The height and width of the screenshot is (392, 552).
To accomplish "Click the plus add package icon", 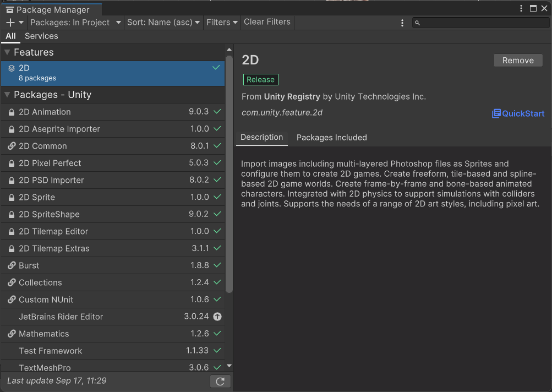I will pos(10,23).
